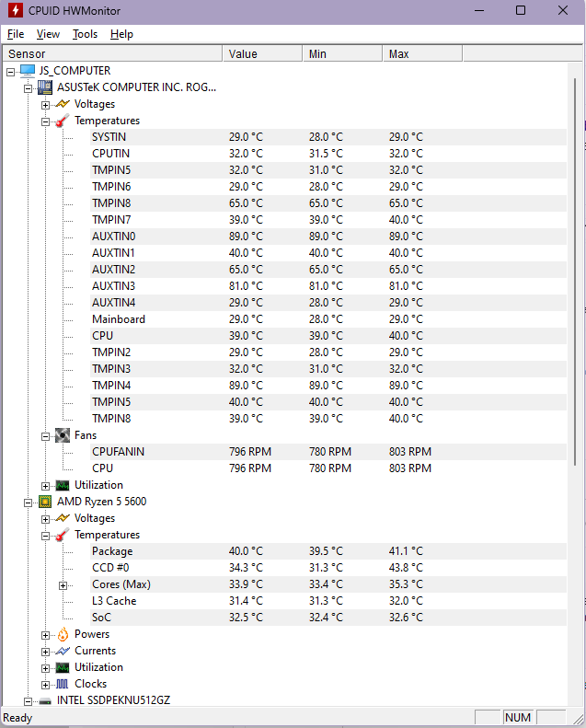
Task: Collapse the Fans node
Action: 45,436
